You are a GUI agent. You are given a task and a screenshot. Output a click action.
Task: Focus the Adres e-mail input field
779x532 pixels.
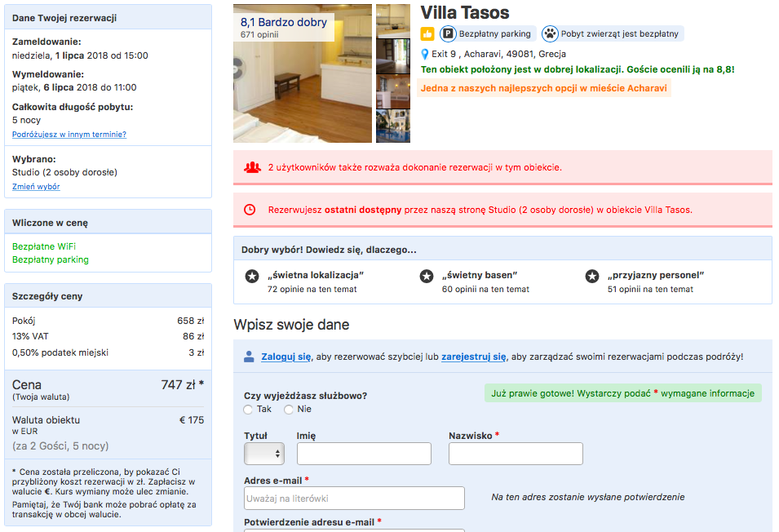(354, 499)
